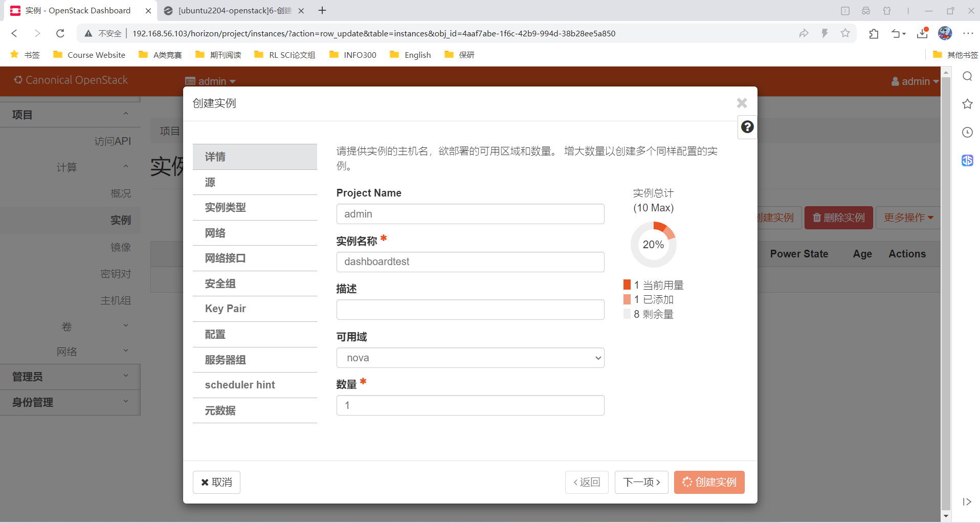
Task: Select the 元数据 wizard step
Action: click(x=255, y=410)
